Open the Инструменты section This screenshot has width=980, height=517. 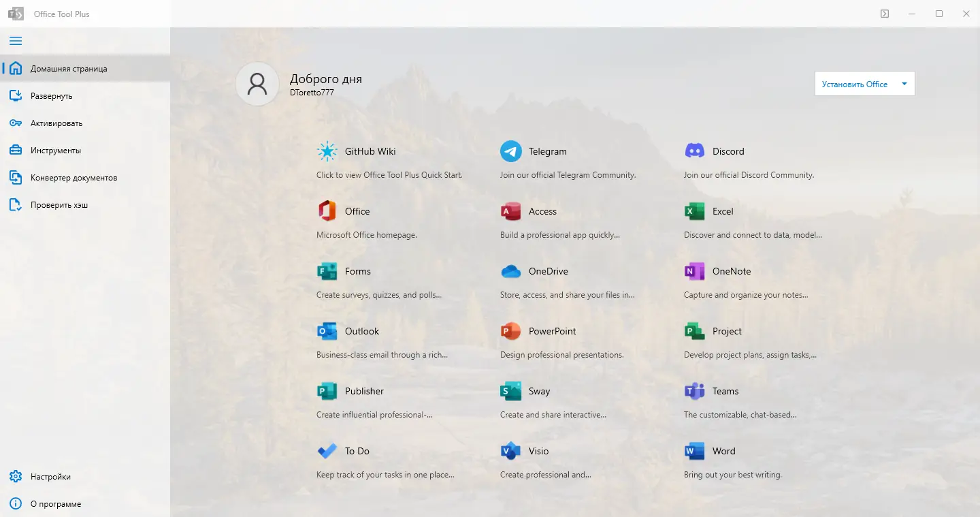[85, 150]
